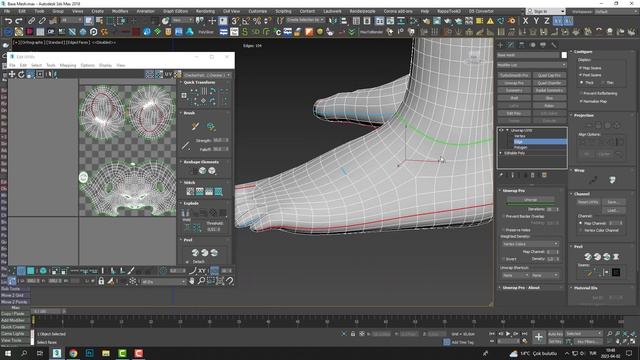Click the Undo arrow in main toolbar
Image resolution: width=640 pixels, height=360 pixels.
point(8,21)
